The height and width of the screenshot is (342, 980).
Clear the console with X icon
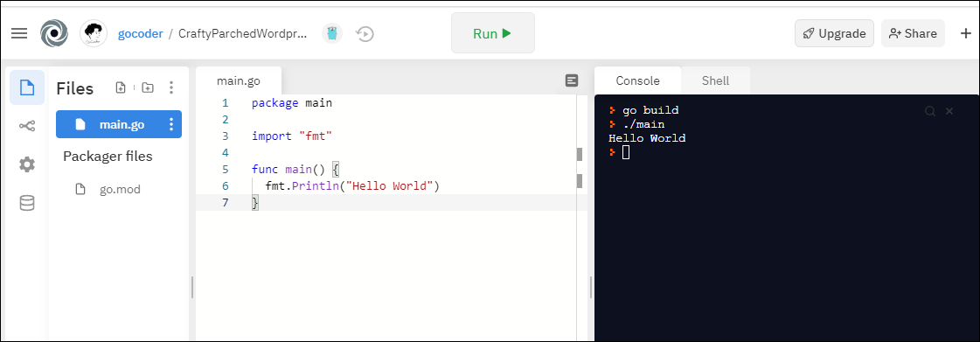(949, 111)
